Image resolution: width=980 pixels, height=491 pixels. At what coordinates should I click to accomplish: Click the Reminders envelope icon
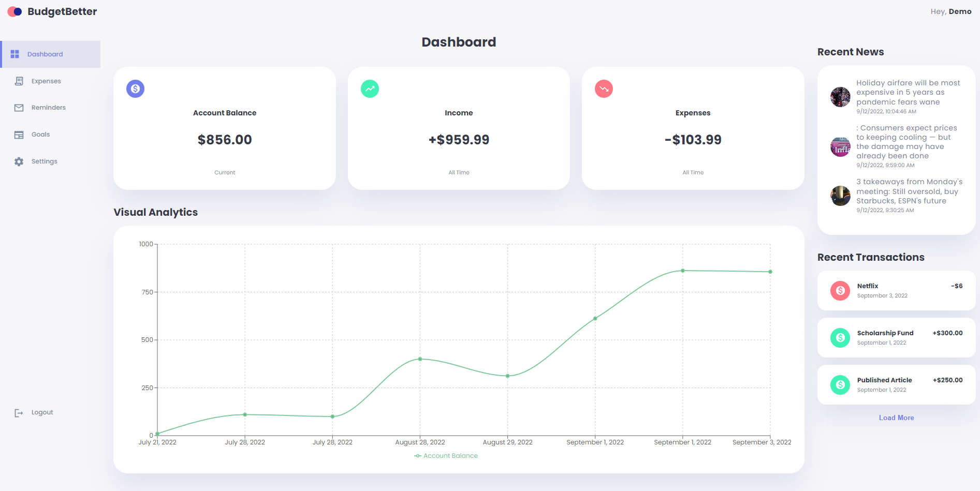[x=19, y=107]
